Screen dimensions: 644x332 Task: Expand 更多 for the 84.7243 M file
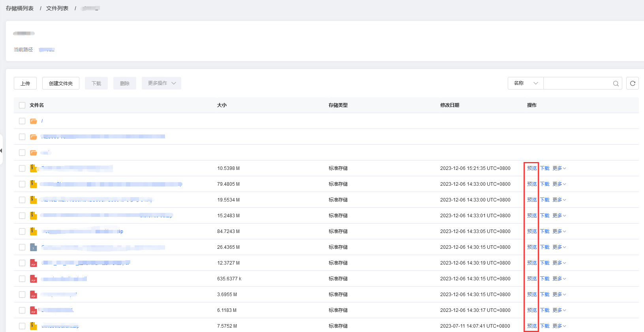559,231
